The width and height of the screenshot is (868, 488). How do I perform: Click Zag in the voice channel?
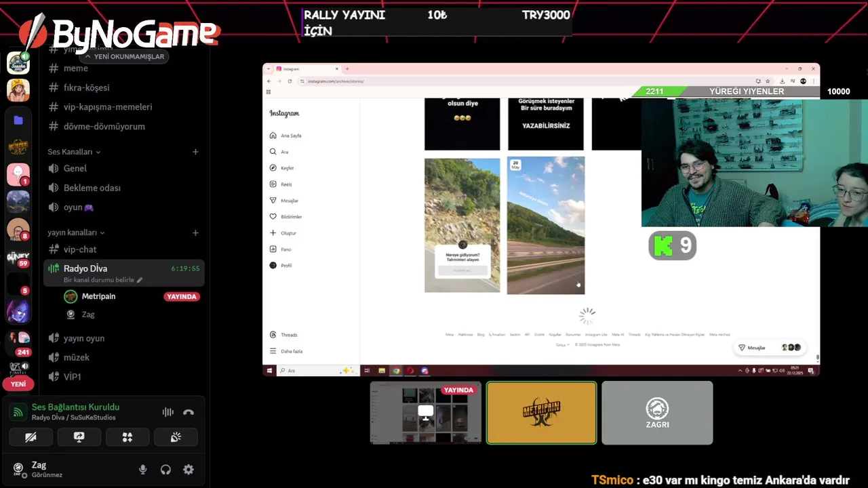[88, 314]
